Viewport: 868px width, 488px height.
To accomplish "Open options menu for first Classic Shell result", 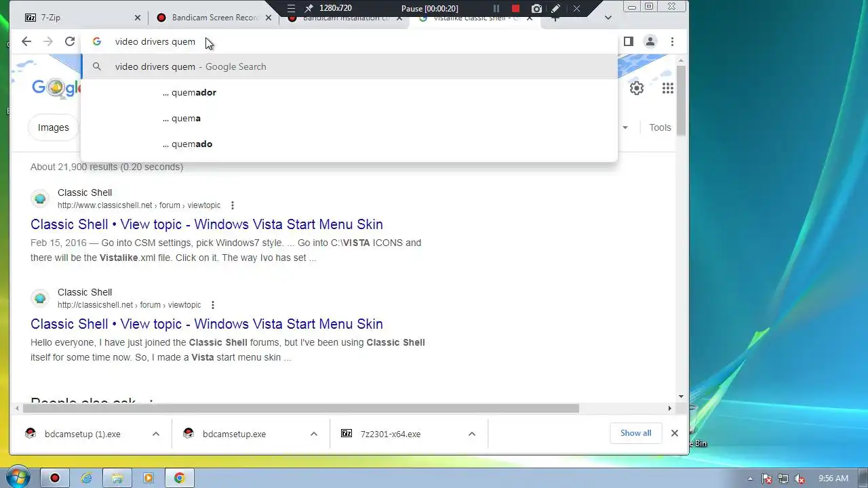I will point(233,205).
